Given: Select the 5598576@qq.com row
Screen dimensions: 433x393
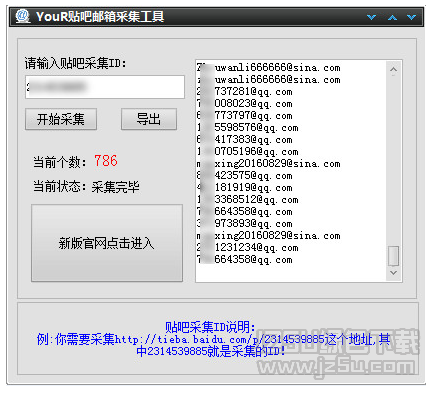Looking at the screenshot, I should coord(247,128).
